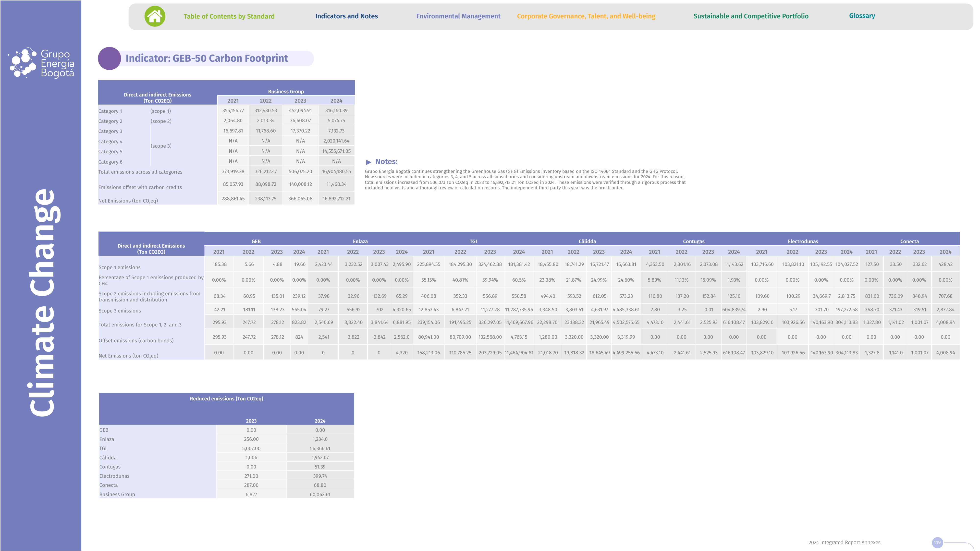The height and width of the screenshot is (551, 980).
Task: Select TGI offset value 80,941.00
Action: click(x=428, y=337)
